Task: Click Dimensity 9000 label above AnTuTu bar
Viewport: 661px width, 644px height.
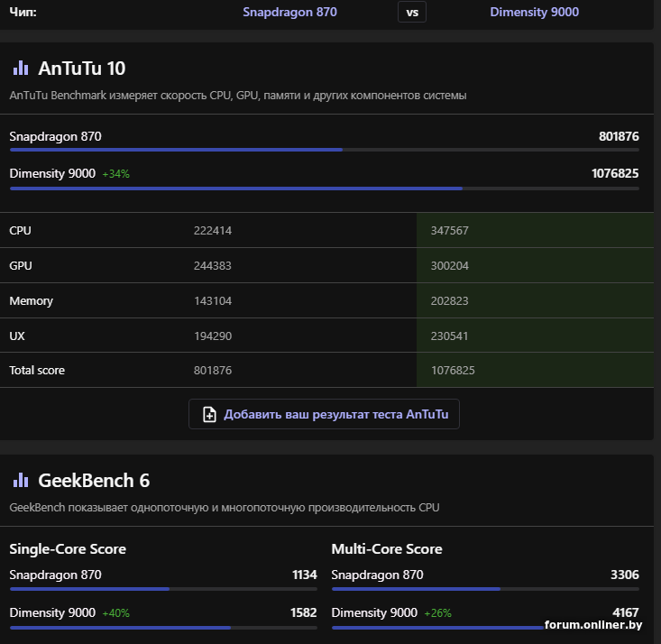Action: click(x=52, y=173)
